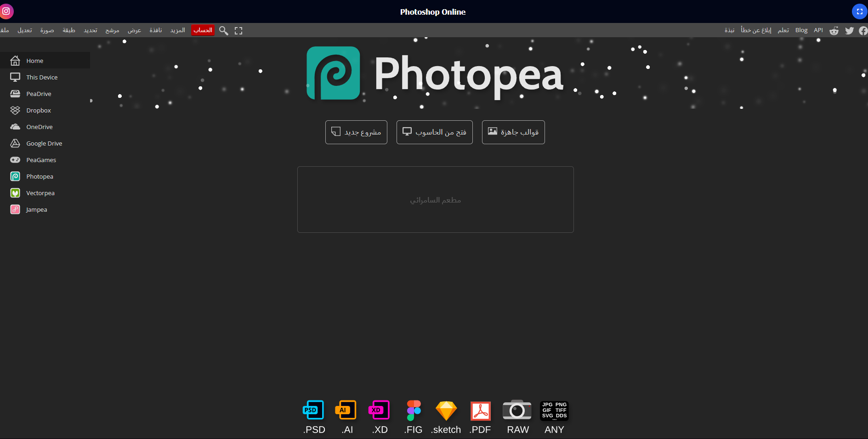Click the .sketch diamond icon
The height and width of the screenshot is (439, 868).
tap(446, 411)
